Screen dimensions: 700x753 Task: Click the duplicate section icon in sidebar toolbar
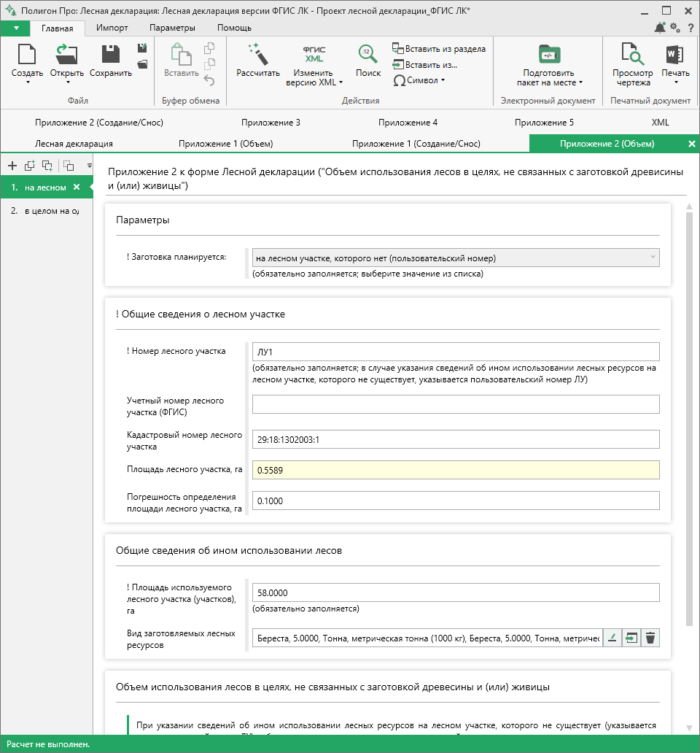pos(30,166)
